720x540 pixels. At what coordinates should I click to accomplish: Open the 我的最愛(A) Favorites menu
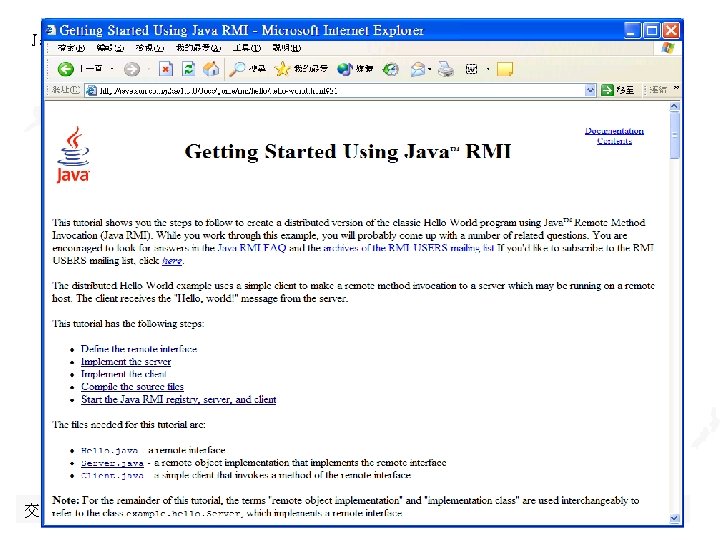click(x=198, y=48)
